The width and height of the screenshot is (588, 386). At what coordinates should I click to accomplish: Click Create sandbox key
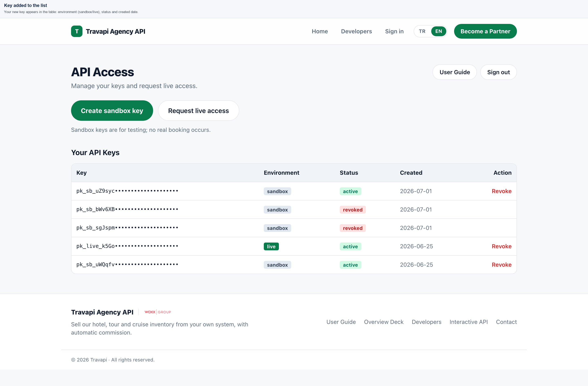coord(112,111)
